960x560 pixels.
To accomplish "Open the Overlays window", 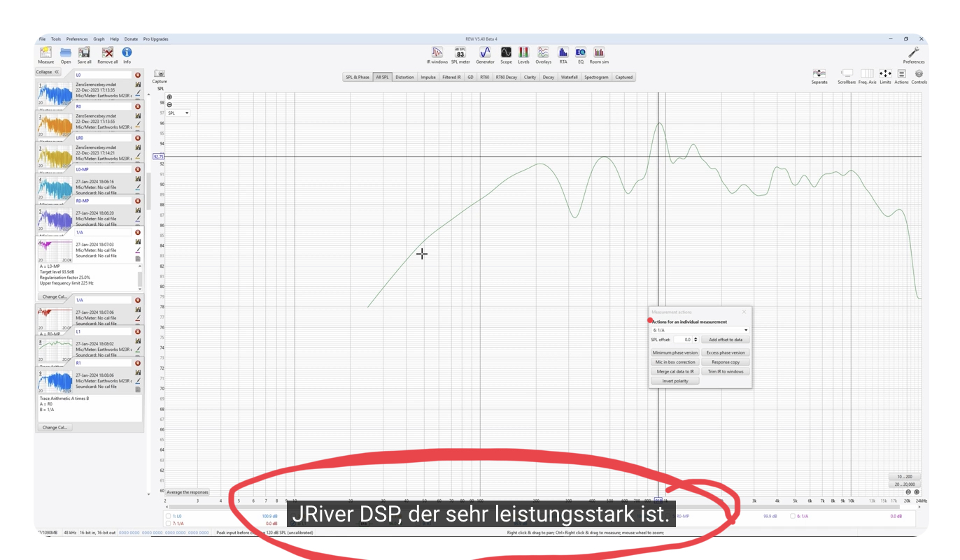I will click(543, 52).
